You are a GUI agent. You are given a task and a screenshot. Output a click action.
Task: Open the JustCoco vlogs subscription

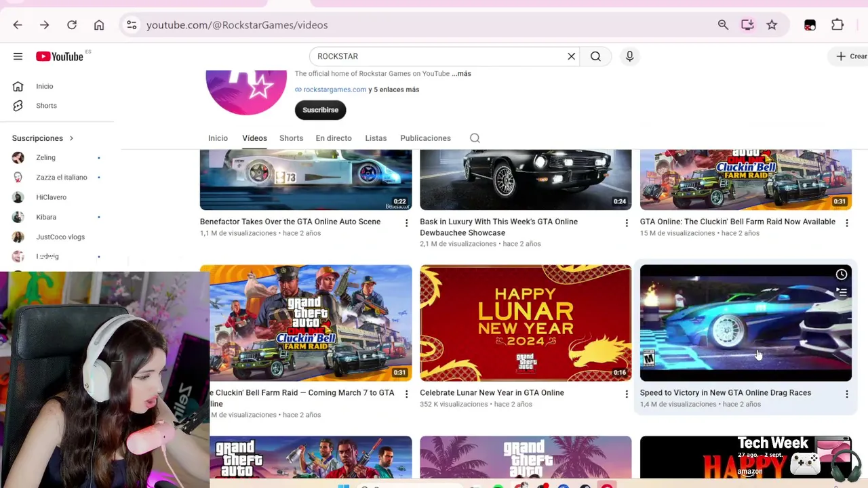(60, 237)
